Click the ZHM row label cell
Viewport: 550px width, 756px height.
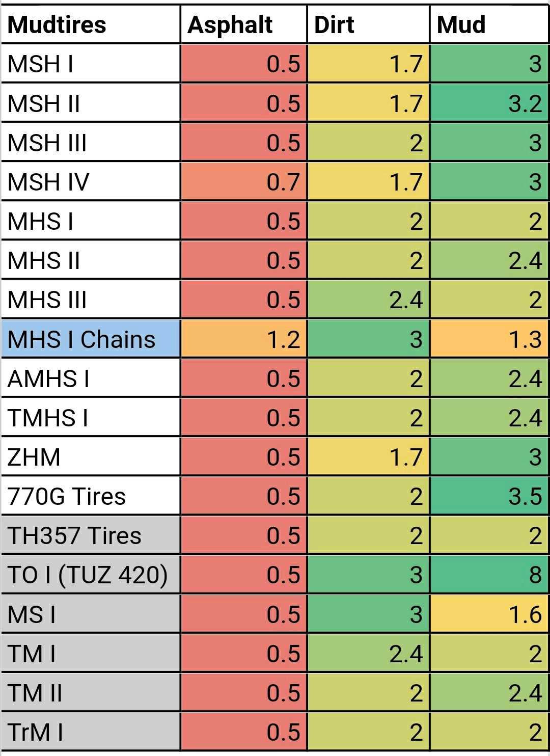pyautogui.click(x=91, y=457)
